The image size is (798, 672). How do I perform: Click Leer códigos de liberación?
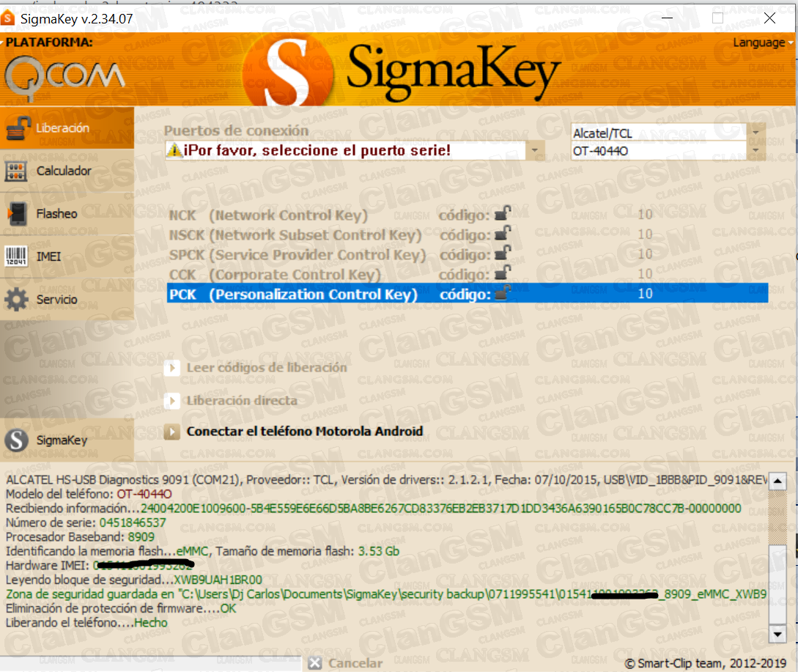coord(267,368)
